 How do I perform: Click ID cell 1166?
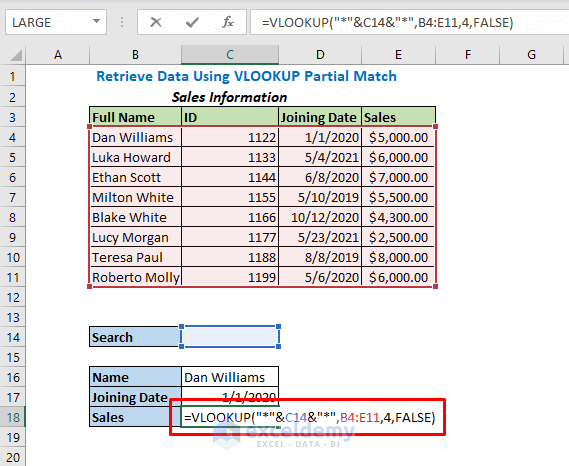[230, 217]
